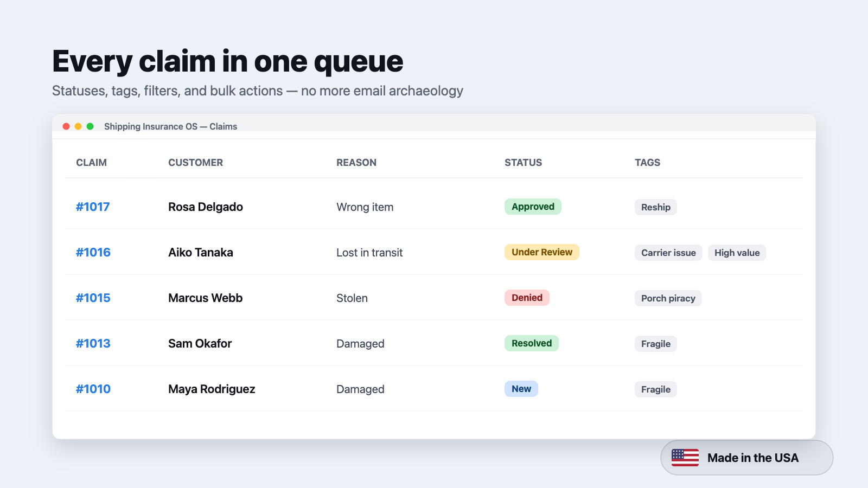Click the Approved status badge
The width and height of the screenshot is (868, 488).
pos(533,207)
